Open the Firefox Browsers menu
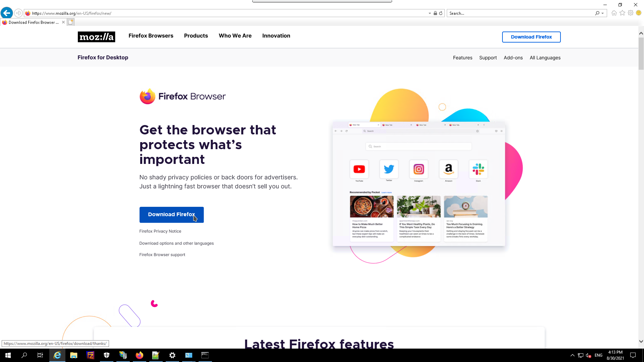The height and width of the screenshot is (362, 644). coord(151,36)
